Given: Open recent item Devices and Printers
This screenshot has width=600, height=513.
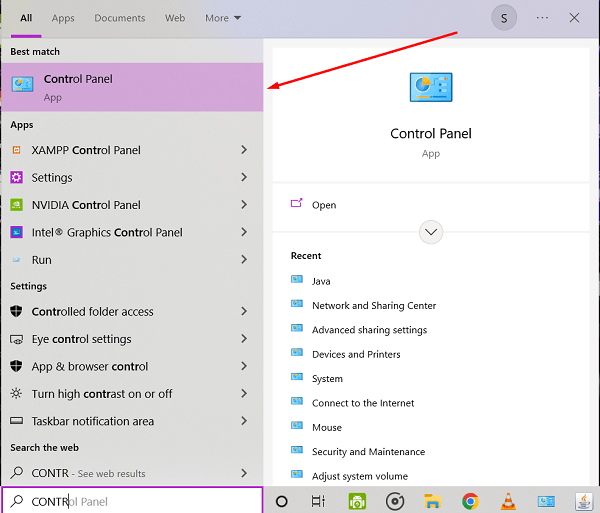Looking at the screenshot, I should pos(356,354).
